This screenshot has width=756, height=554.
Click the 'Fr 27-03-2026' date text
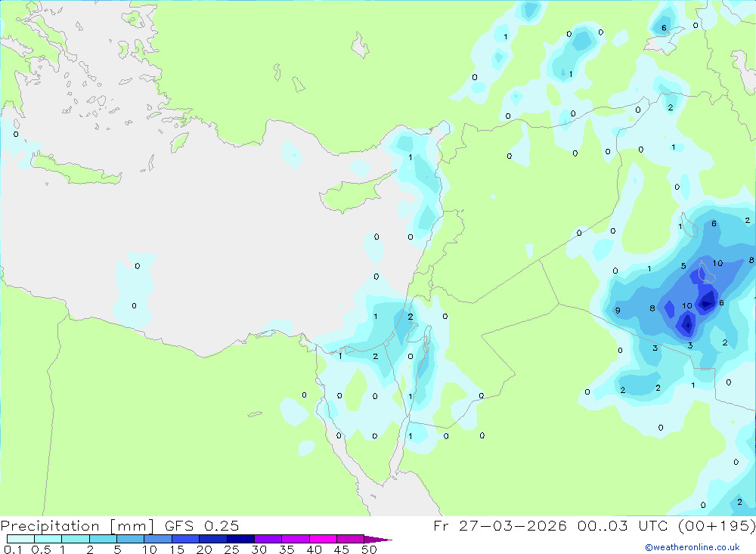point(500,525)
